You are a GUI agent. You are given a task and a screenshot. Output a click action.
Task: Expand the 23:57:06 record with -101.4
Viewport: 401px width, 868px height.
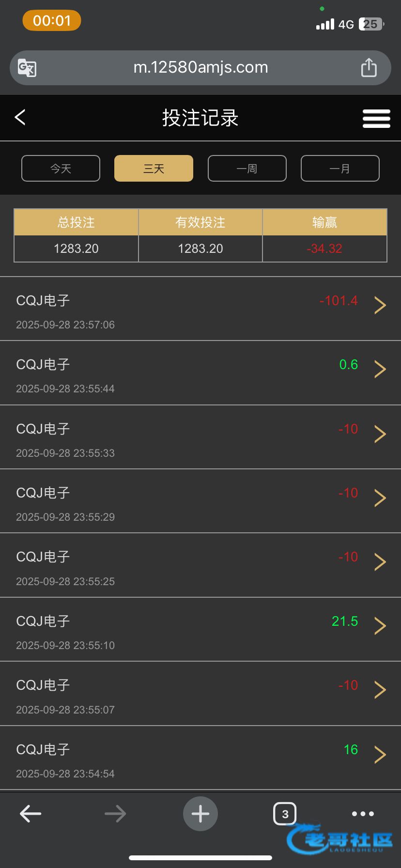coord(380,305)
